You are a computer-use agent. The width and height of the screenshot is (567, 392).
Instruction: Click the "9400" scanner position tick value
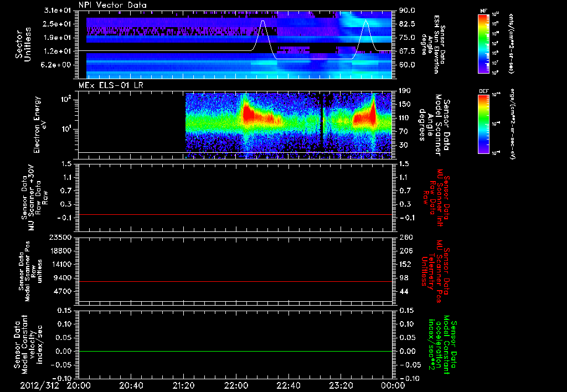click(62, 278)
